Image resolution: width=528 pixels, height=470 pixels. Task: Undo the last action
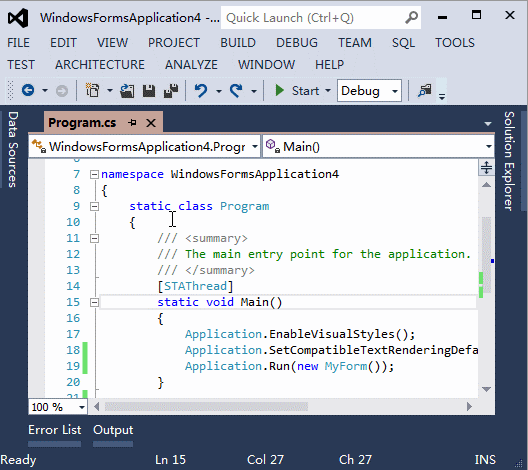tap(201, 91)
